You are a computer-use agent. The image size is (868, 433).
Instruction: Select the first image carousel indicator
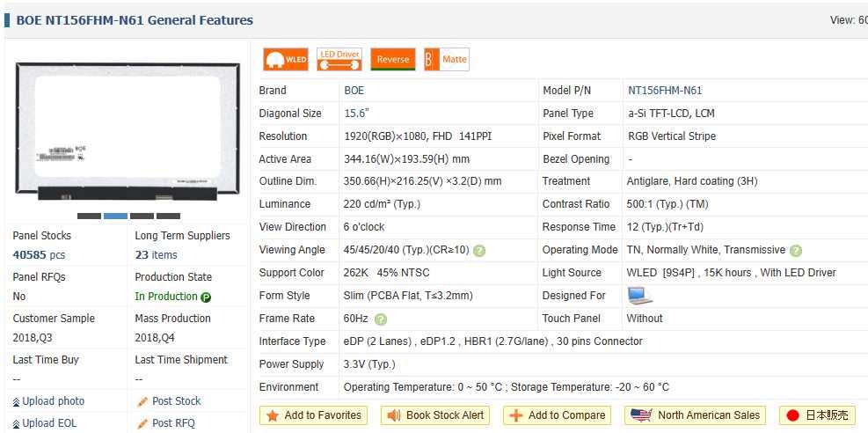[x=89, y=216]
